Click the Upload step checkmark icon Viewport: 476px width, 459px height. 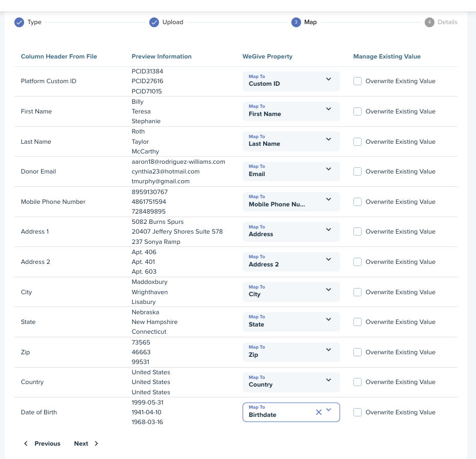click(x=154, y=22)
